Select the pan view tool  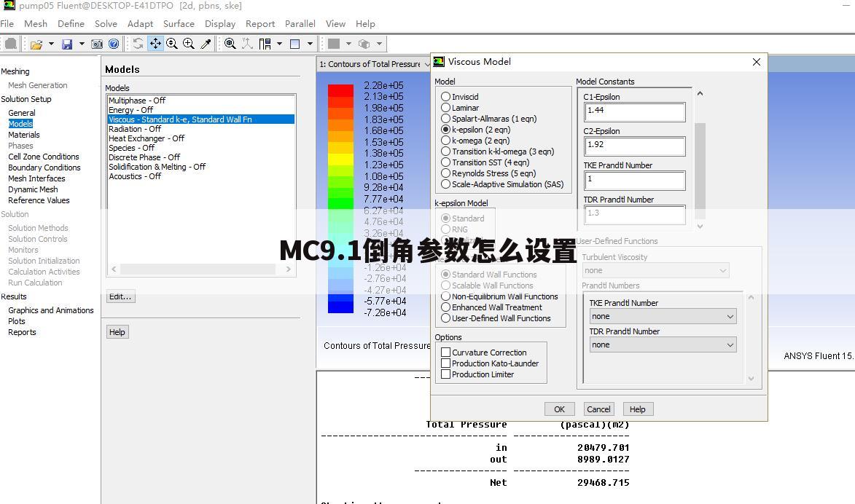156,44
